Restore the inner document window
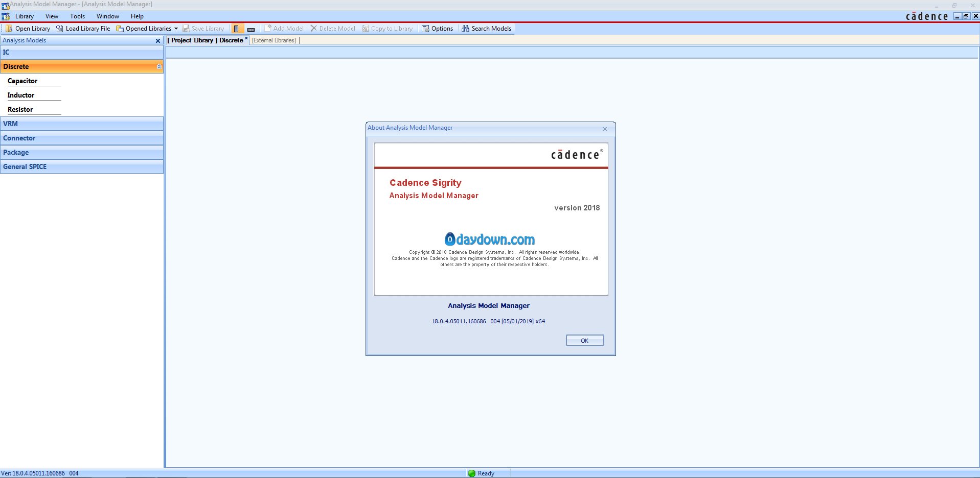This screenshot has height=478, width=980. point(966,16)
